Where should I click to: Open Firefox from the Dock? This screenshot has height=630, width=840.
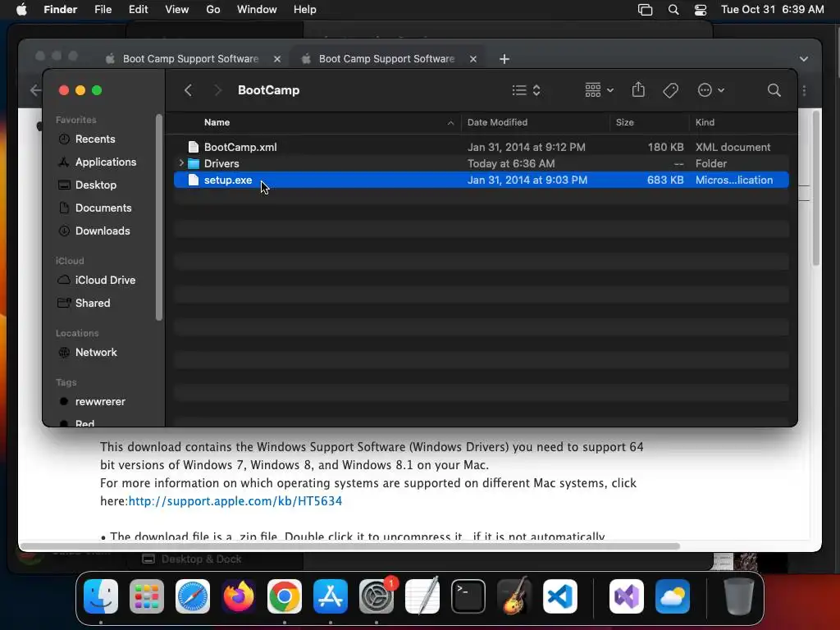point(239,596)
